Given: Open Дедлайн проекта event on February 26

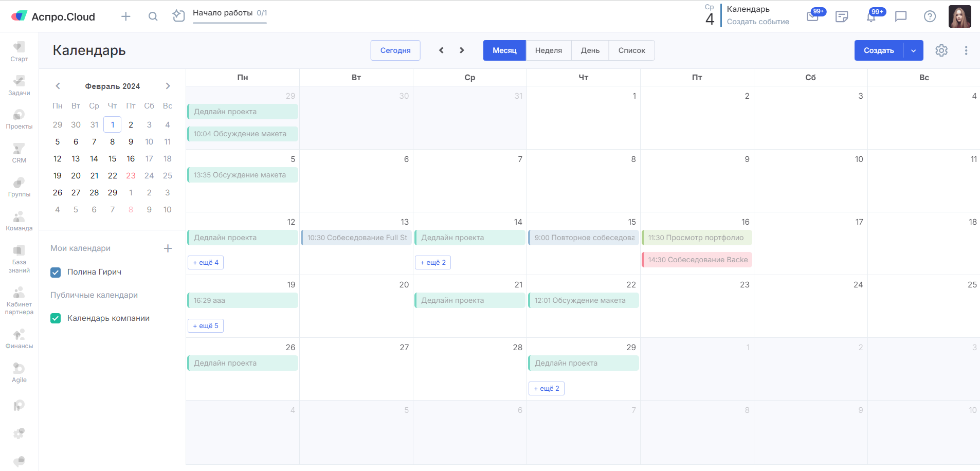Looking at the screenshot, I should coord(243,363).
